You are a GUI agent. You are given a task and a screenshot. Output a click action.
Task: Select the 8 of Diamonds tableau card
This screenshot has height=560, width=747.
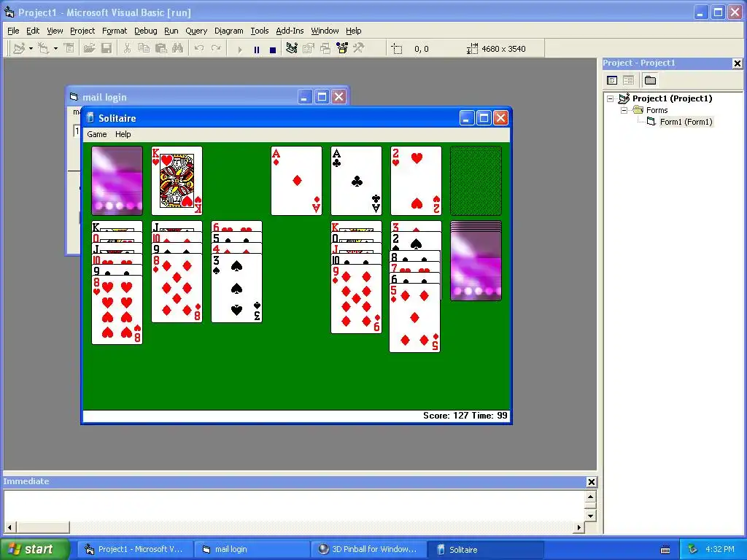(x=177, y=288)
